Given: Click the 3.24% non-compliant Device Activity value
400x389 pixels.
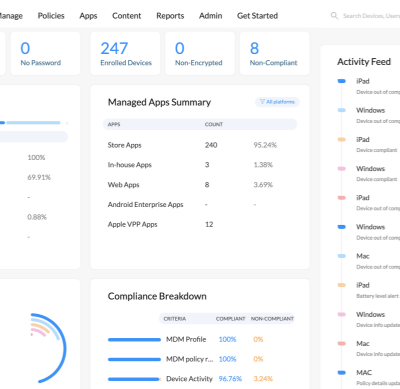Looking at the screenshot, I should pyautogui.click(x=263, y=379).
